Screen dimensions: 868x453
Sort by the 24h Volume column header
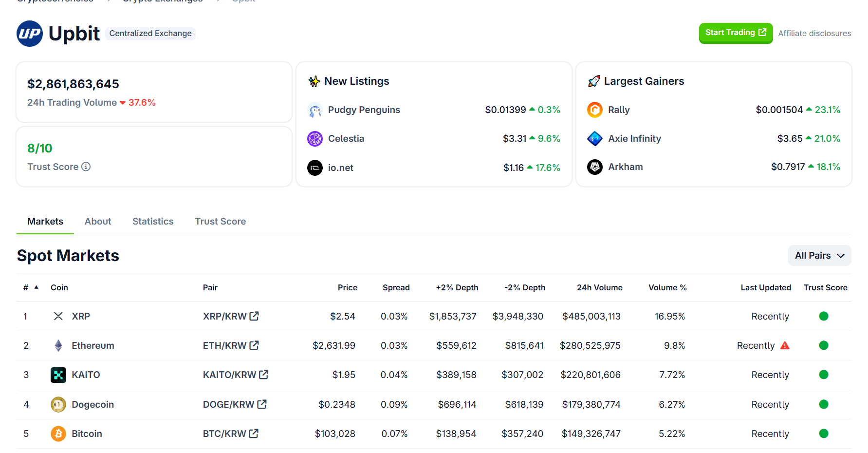(x=600, y=287)
